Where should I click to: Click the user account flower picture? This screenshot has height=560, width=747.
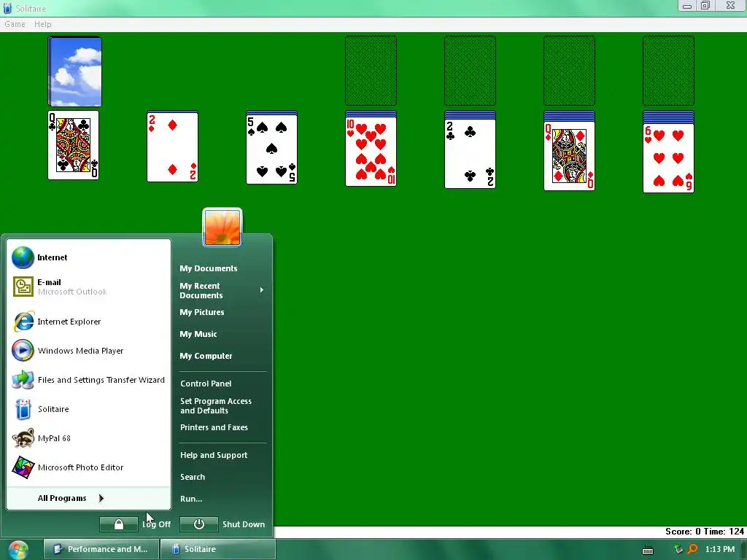[x=222, y=227]
